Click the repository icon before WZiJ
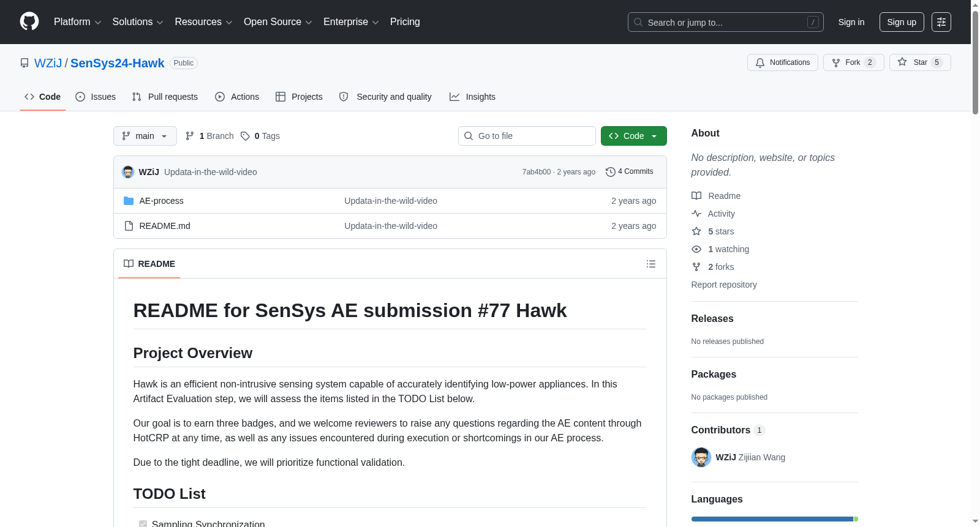This screenshot has width=980, height=527. [24, 63]
